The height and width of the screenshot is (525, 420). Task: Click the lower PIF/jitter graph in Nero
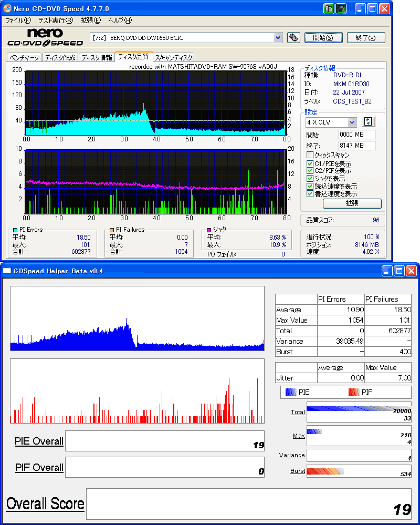point(155,182)
